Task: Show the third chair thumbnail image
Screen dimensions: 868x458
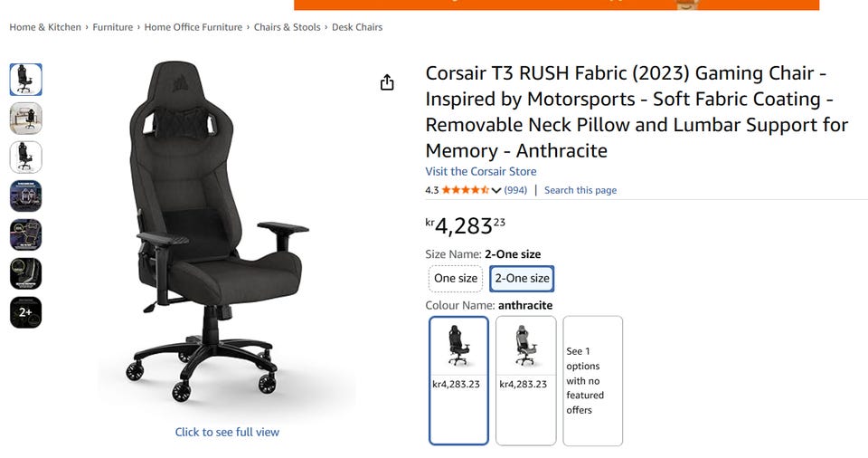Action: click(x=25, y=157)
